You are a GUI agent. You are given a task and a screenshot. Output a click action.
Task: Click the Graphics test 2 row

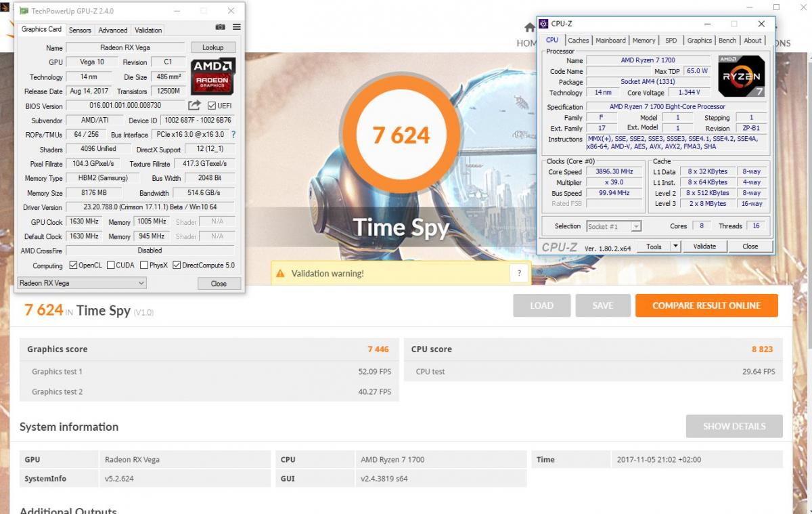209,391
